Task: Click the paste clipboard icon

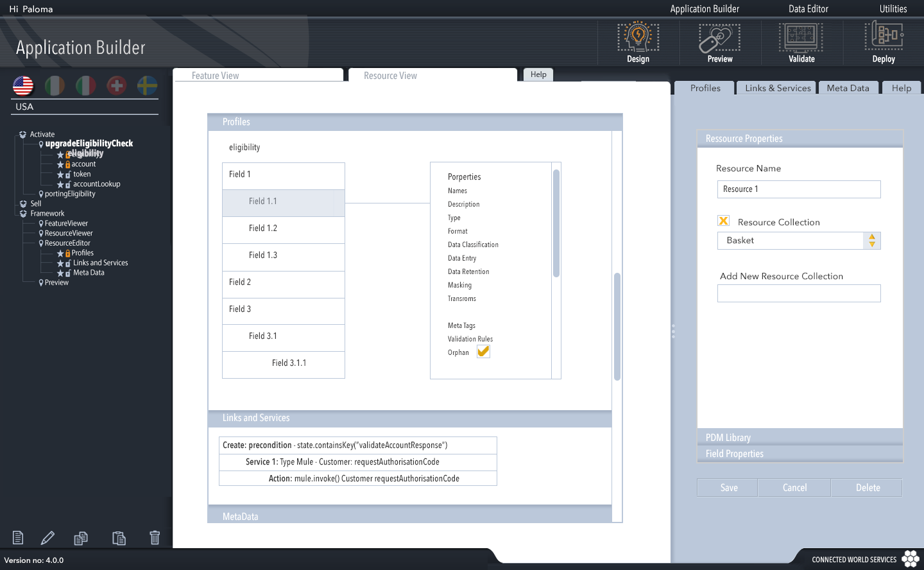Action: click(119, 538)
